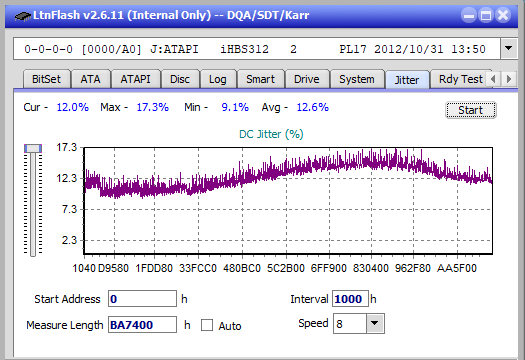Screen dimensions: 525x360
Task: Expand the Speed dropdown
Action: click(x=375, y=323)
